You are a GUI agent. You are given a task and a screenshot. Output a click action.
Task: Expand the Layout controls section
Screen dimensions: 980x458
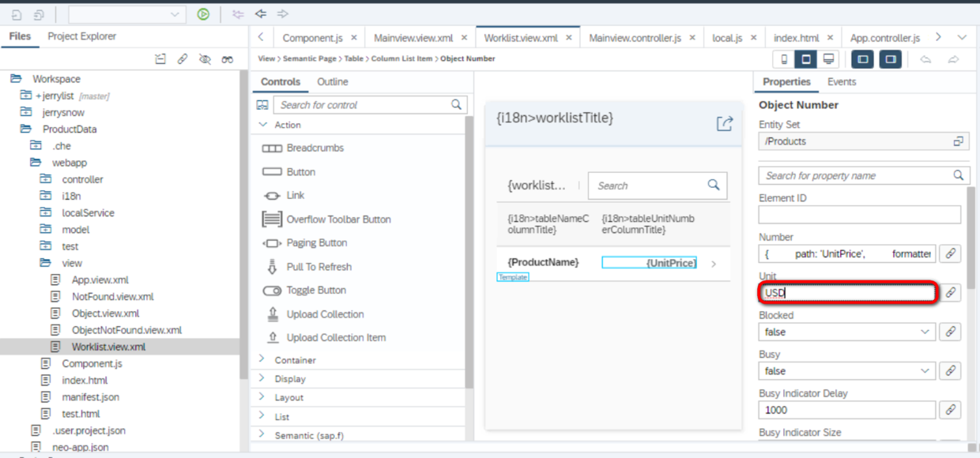(x=263, y=397)
